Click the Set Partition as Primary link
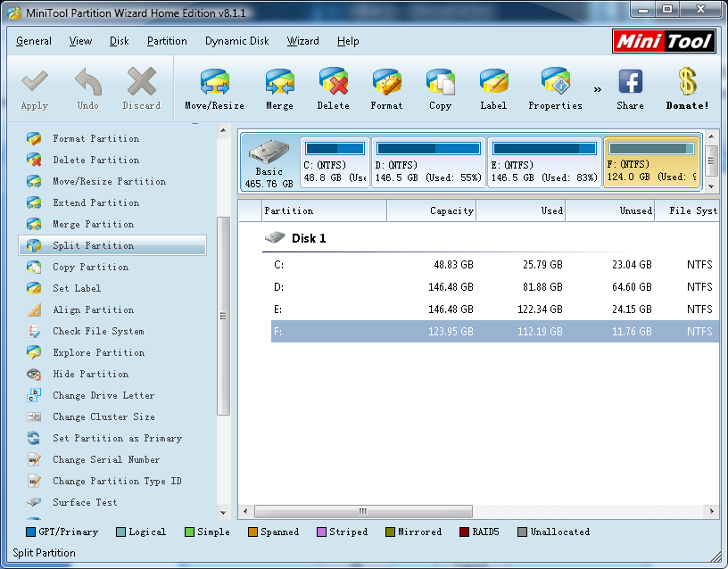Viewport: 728px width, 569px height. click(117, 438)
